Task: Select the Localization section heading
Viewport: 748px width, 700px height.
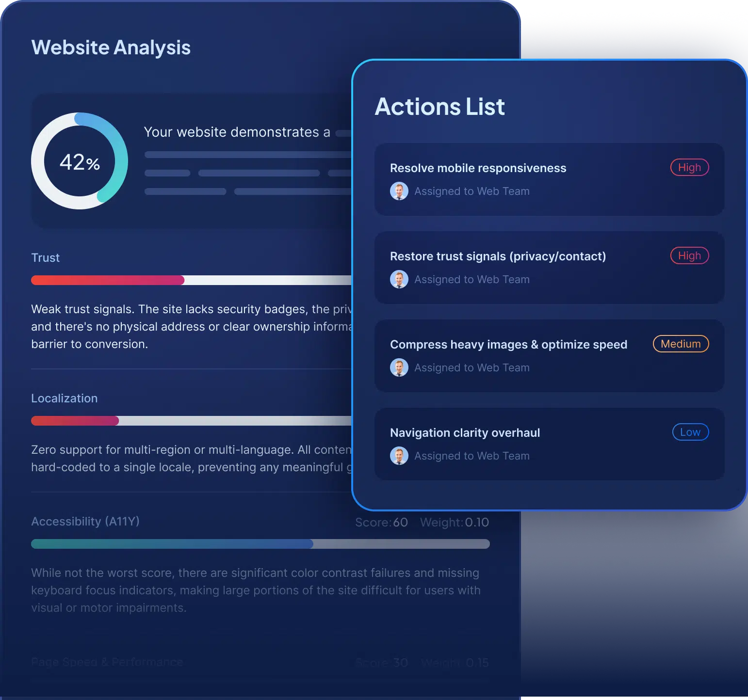Action: [65, 398]
